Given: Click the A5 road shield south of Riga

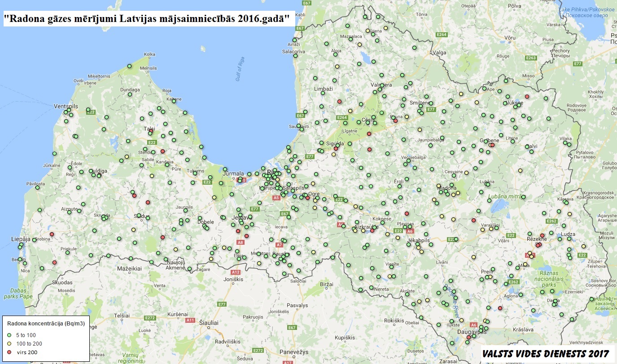Looking at the screenshot, I should [x=276, y=198].
